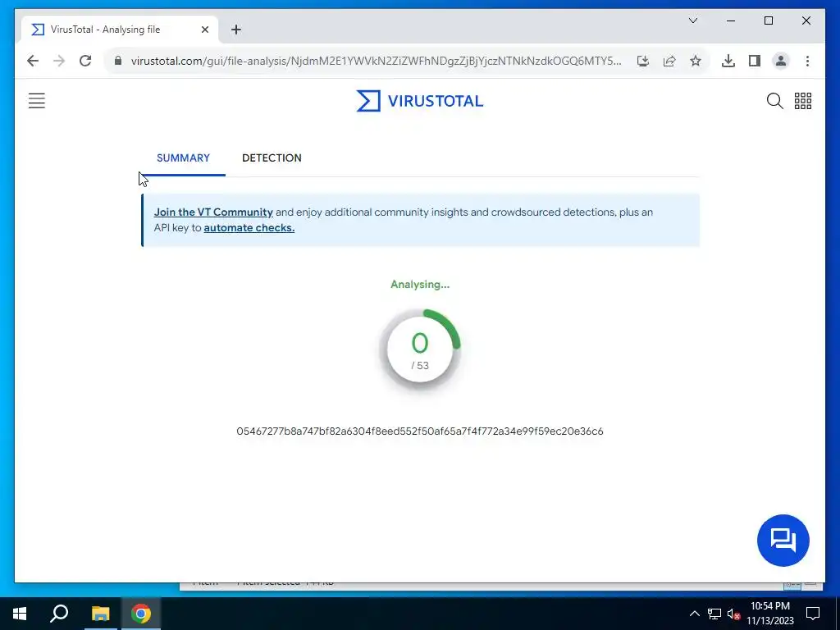
Task: Click Chrome forward arrow
Action: click(x=59, y=61)
